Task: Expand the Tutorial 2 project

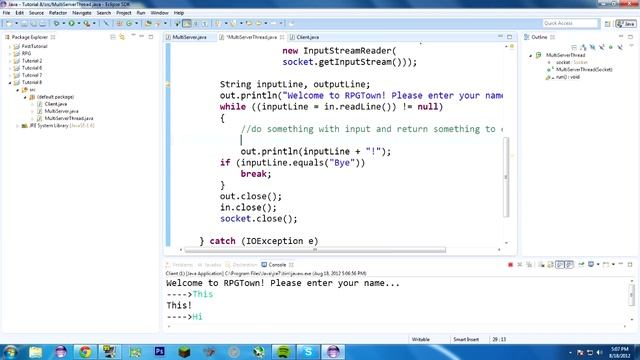Action: tap(10, 61)
